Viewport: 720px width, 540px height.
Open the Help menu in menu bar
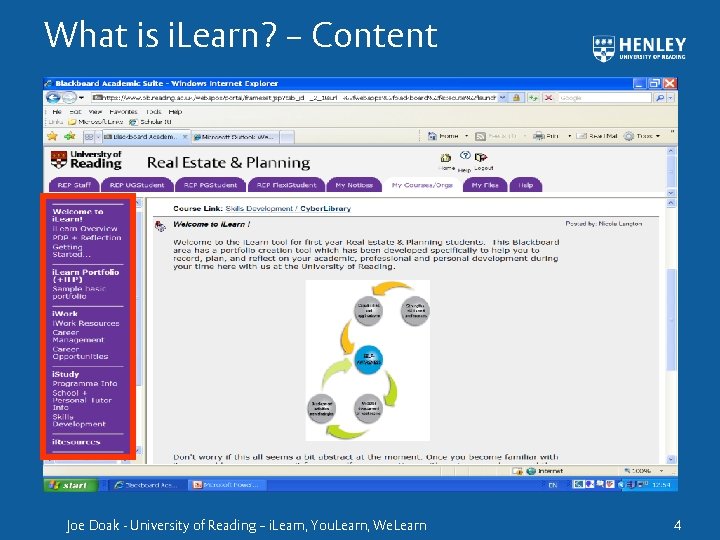[175, 112]
